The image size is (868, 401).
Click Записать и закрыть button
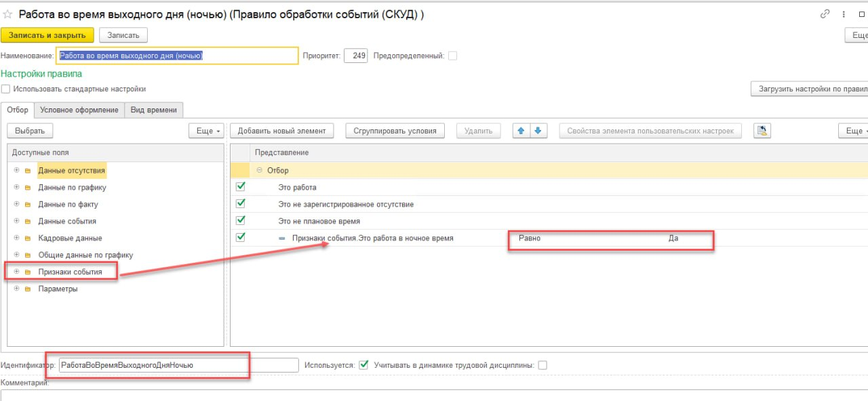(47, 35)
